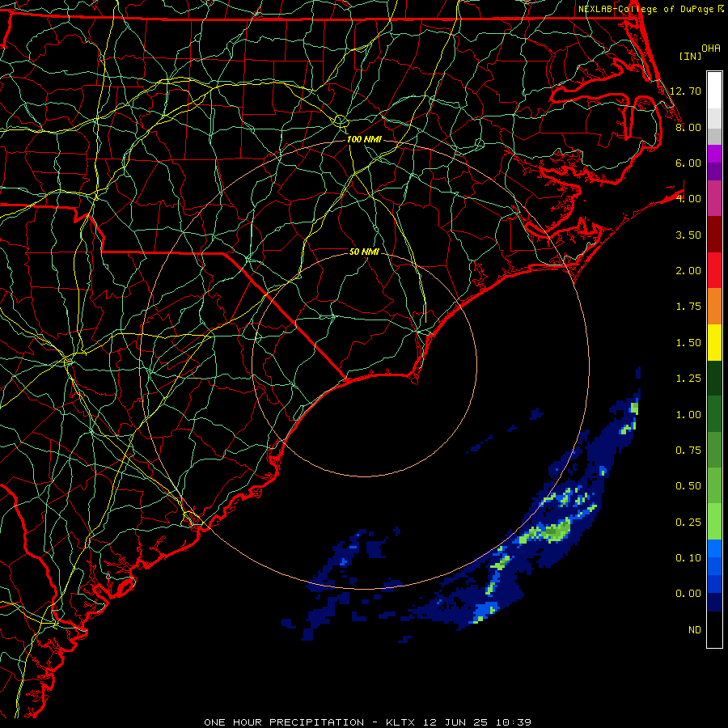The width and height of the screenshot is (728, 728).
Task: Click the 0.00 legend value
Action: (x=688, y=594)
